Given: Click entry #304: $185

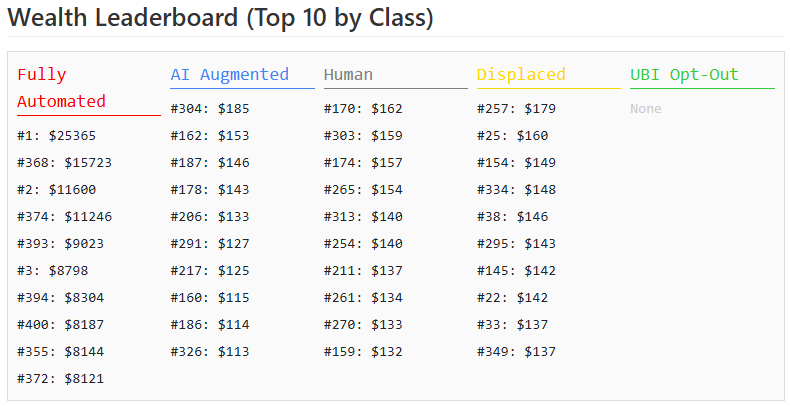Looking at the screenshot, I should click(x=210, y=109).
